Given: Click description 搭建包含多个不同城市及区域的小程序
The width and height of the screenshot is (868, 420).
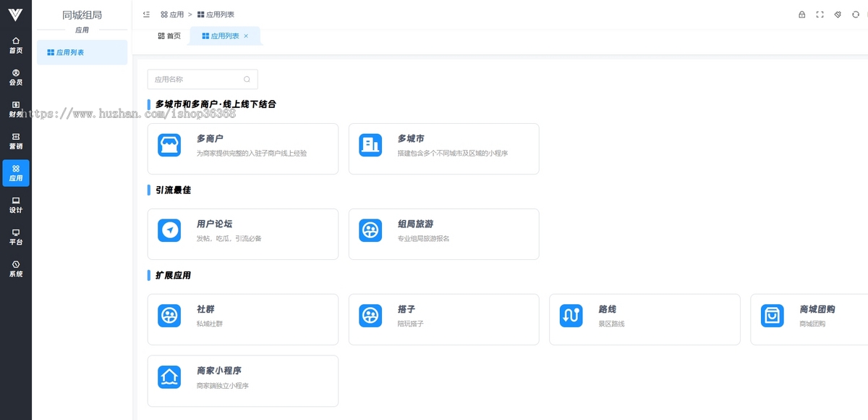Looking at the screenshot, I should tap(453, 154).
